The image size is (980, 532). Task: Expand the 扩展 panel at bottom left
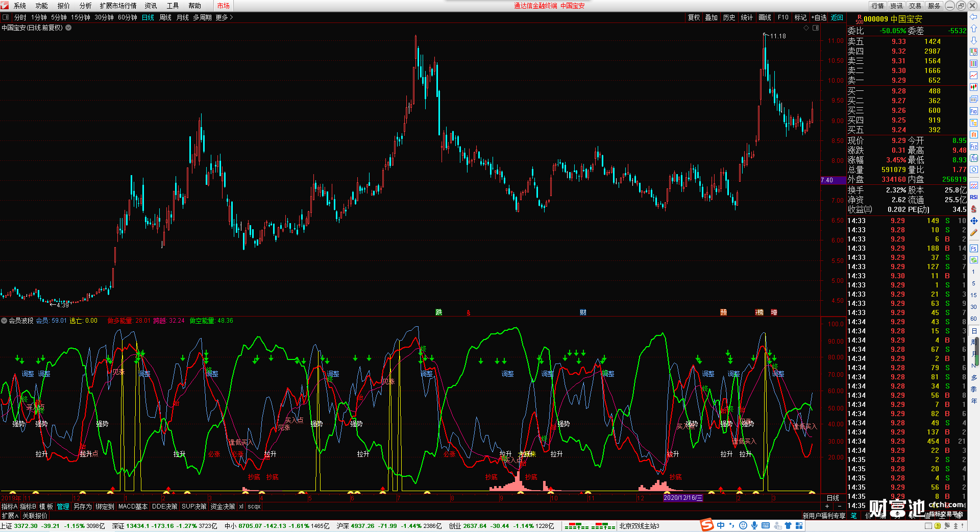10,516
